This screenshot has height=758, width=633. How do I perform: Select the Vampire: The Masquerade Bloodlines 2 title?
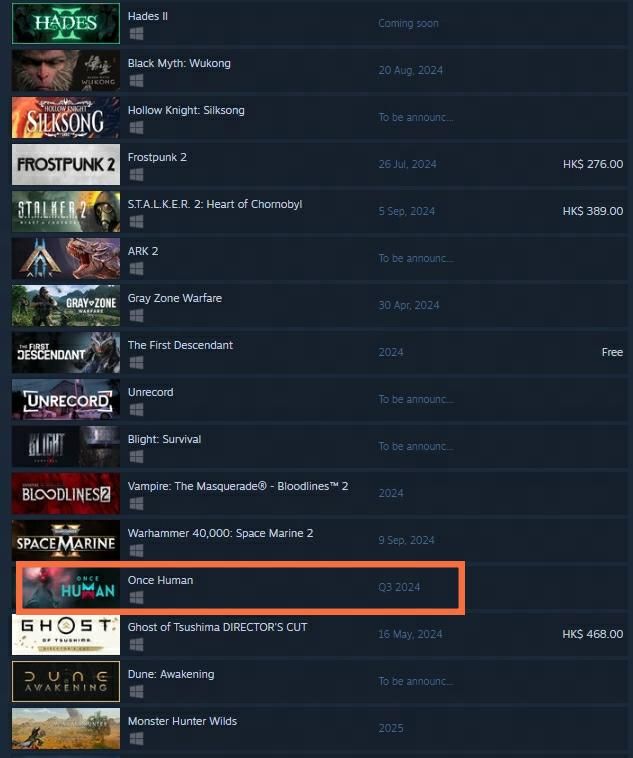pyautogui.click(x=238, y=486)
